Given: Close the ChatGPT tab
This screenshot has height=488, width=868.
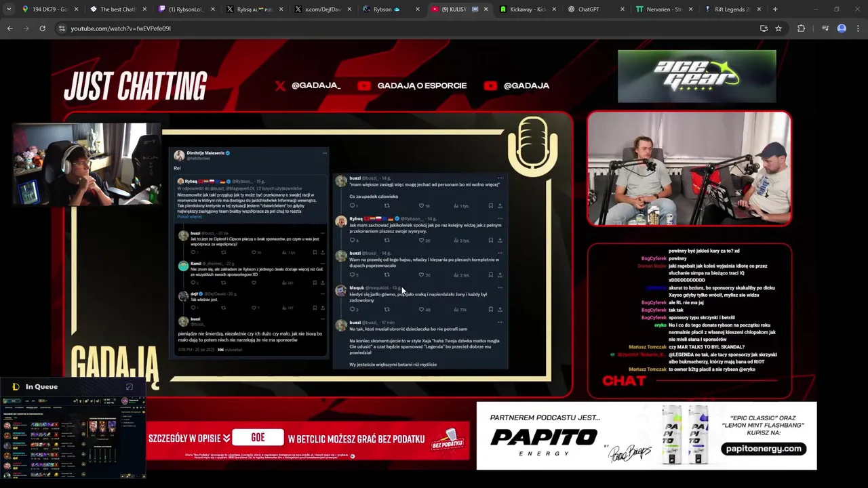Looking at the screenshot, I should [623, 9].
